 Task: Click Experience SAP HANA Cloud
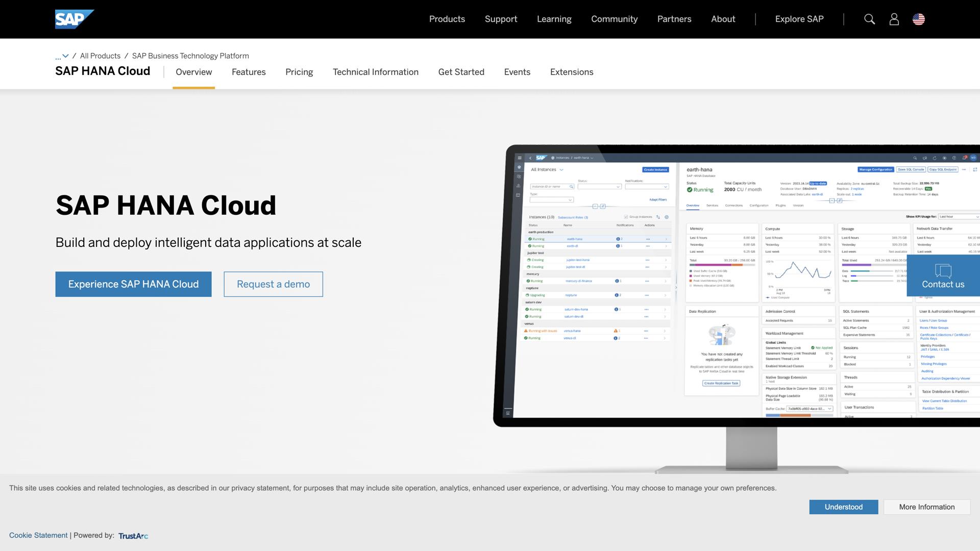point(133,284)
